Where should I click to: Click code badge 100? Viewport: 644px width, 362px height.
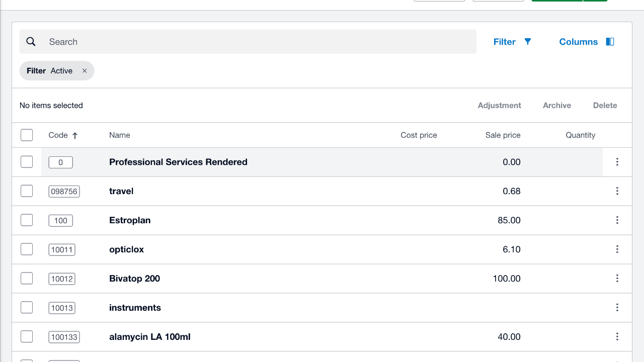(x=61, y=221)
